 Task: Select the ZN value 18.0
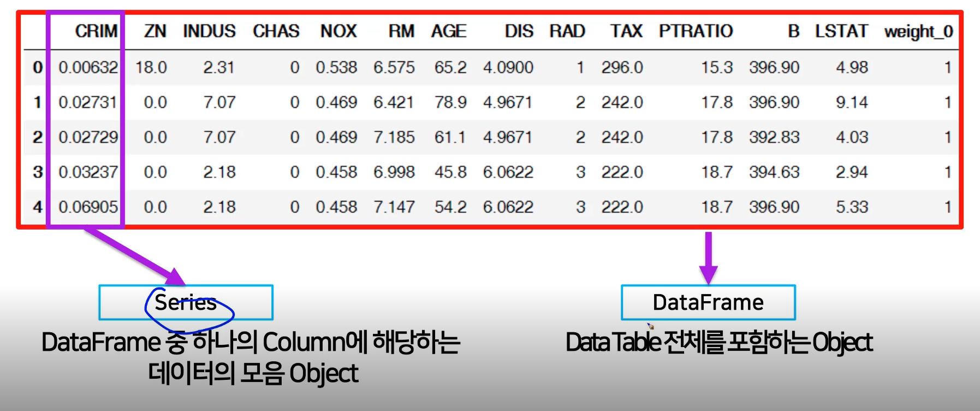click(x=151, y=67)
